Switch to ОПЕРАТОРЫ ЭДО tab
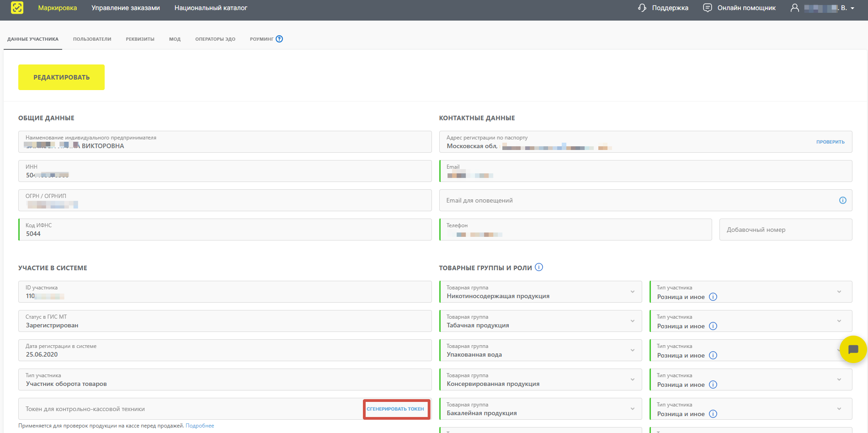Viewport: 868px width, 433px height. pyautogui.click(x=215, y=39)
